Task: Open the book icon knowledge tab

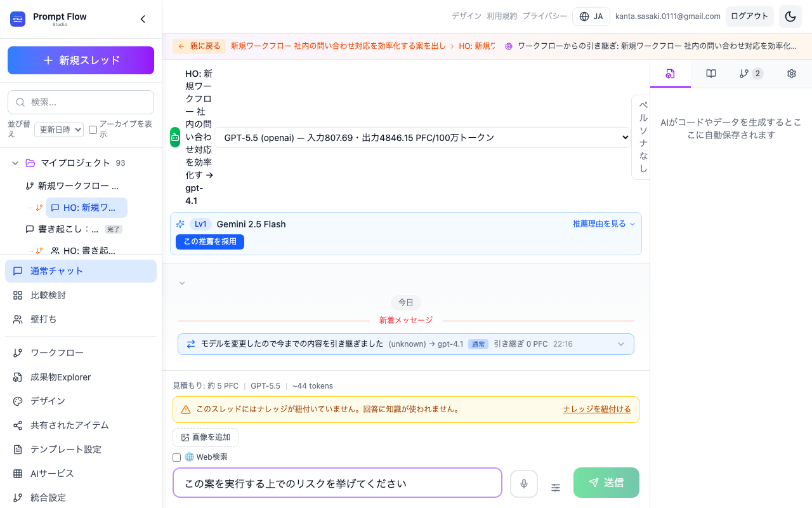Action: [x=711, y=74]
